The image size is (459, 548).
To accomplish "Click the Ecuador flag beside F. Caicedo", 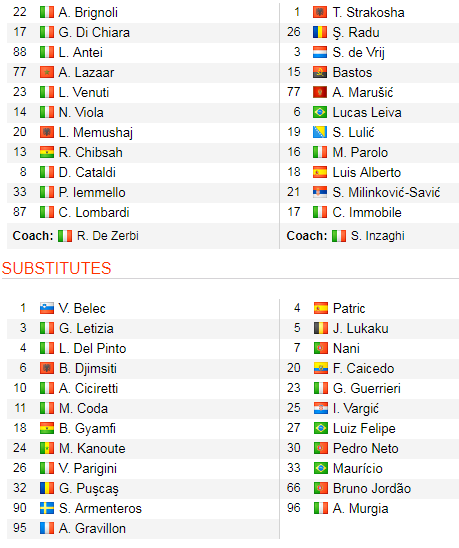I will point(321,368).
